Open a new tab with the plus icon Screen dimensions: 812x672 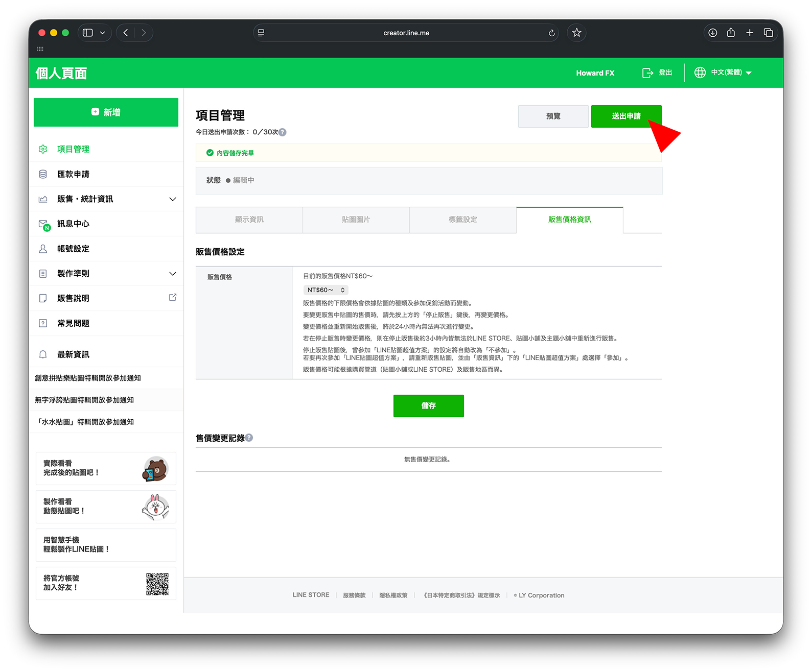[750, 33]
